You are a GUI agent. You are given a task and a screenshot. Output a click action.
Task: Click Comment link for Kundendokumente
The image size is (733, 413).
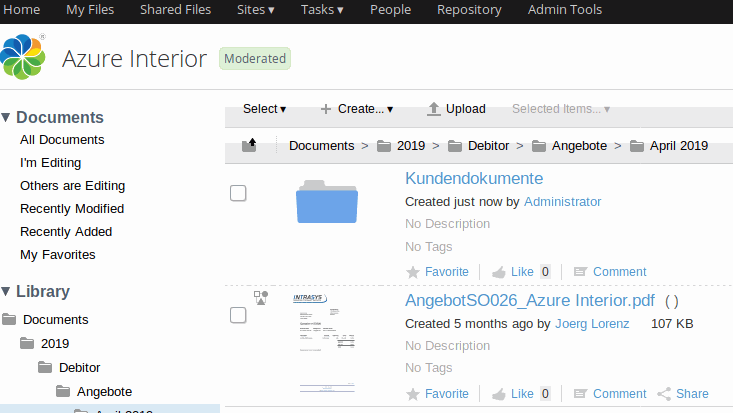click(619, 272)
